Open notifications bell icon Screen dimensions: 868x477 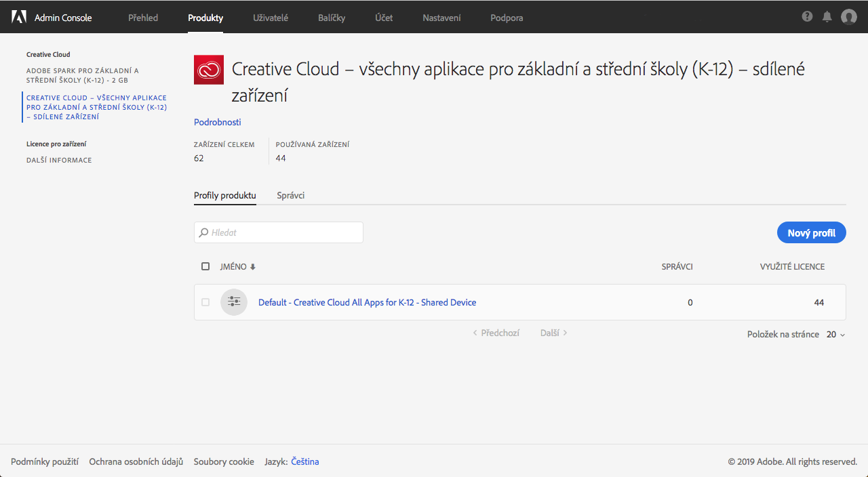pos(827,17)
